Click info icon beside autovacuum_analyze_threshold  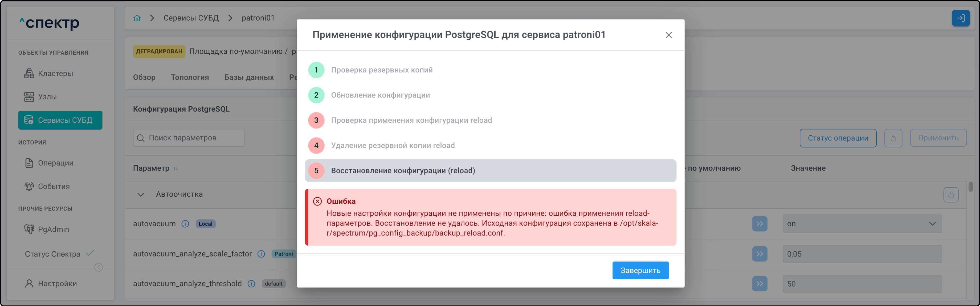click(x=251, y=284)
